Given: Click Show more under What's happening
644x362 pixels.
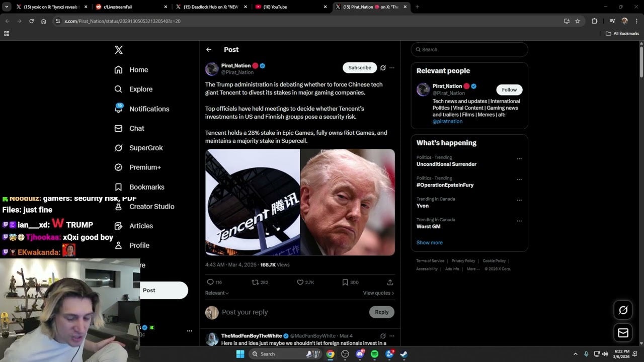Looking at the screenshot, I should point(429,243).
